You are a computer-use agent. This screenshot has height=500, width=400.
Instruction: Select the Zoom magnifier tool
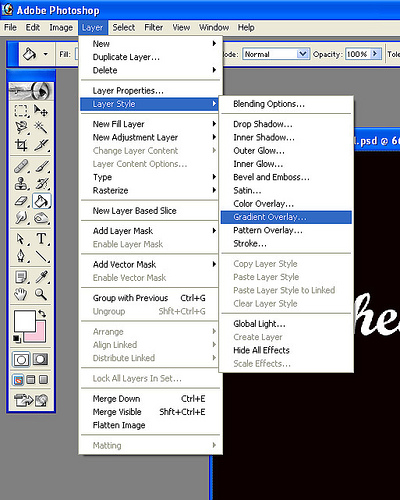point(41,294)
